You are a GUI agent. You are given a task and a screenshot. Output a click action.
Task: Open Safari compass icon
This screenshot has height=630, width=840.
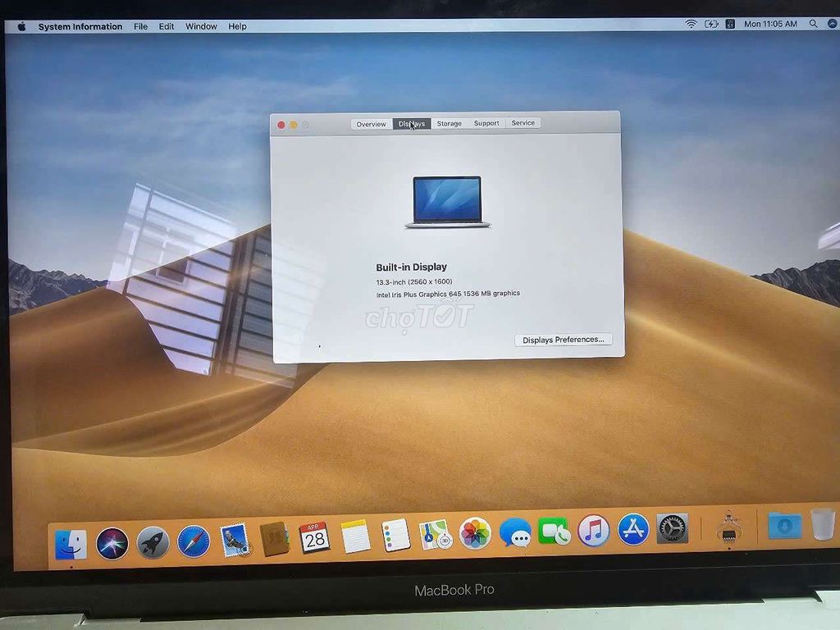click(x=194, y=541)
